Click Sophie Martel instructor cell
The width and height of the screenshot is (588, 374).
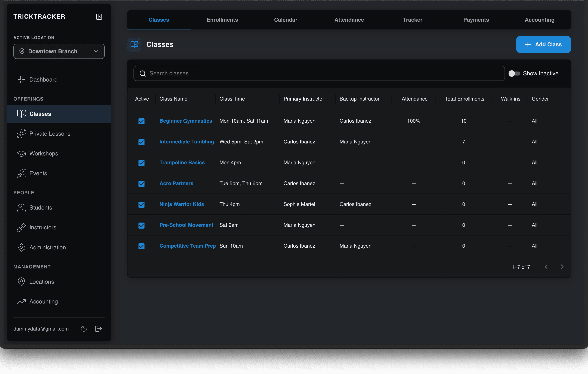[299, 204]
